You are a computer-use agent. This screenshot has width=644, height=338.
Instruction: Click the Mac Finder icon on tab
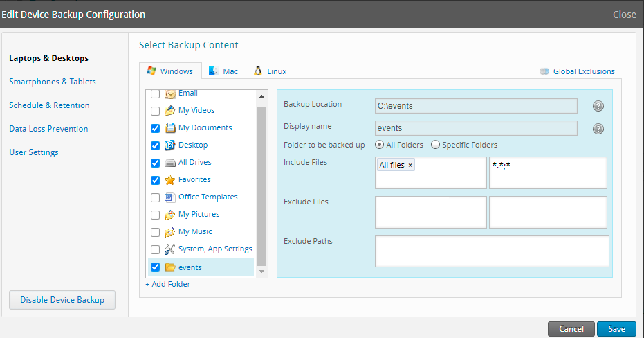tap(213, 71)
